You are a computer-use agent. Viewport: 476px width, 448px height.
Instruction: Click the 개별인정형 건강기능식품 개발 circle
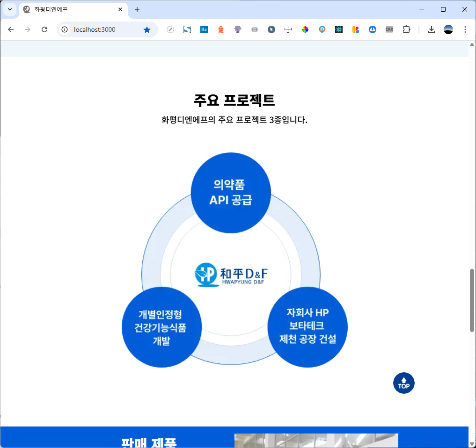click(x=161, y=327)
